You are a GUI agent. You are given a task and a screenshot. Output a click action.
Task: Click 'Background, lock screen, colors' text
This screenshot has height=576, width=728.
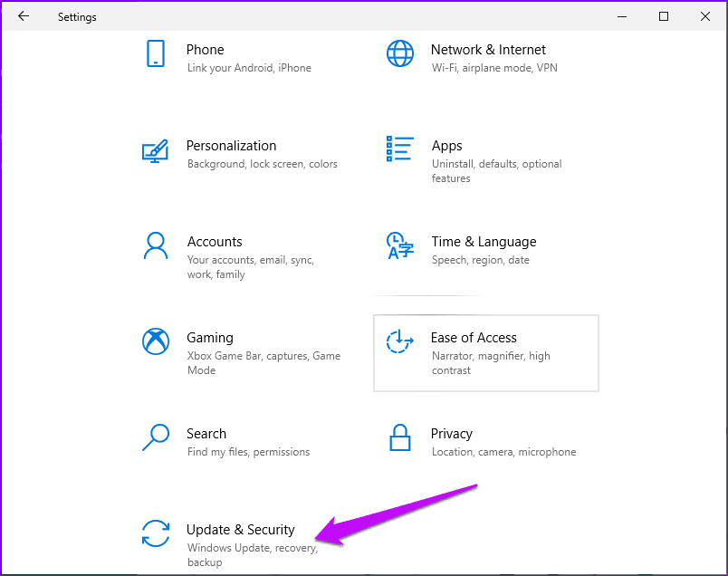coord(263,164)
